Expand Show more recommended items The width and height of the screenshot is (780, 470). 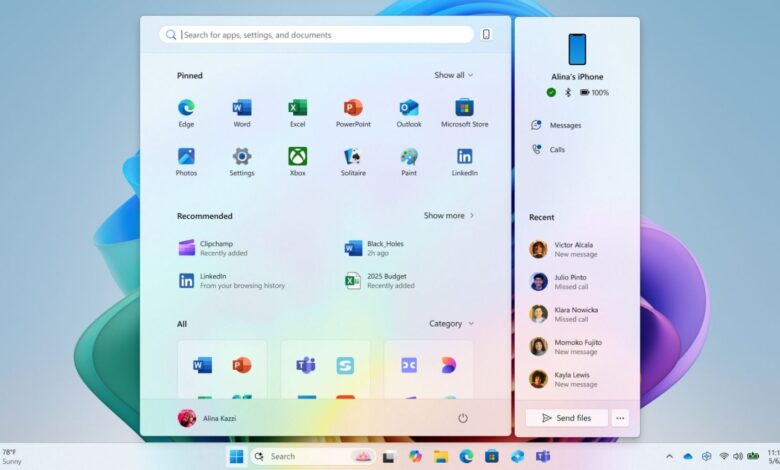point(449,215)
